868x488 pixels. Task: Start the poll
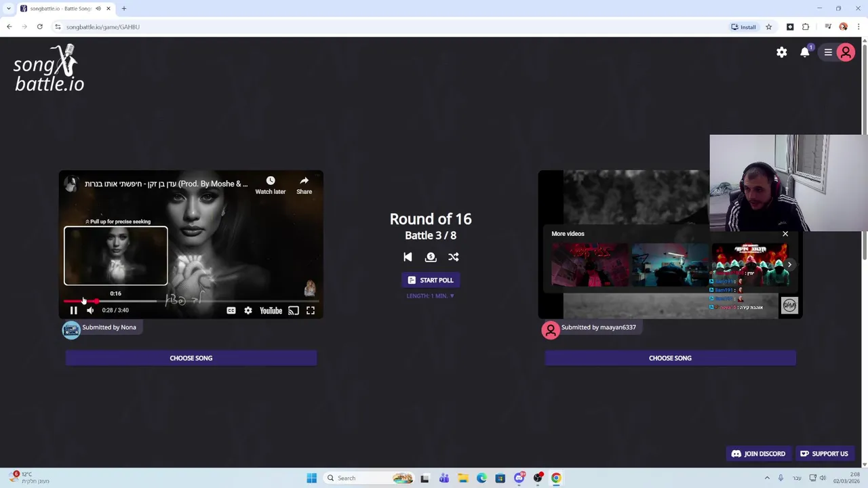click(431, 280)
